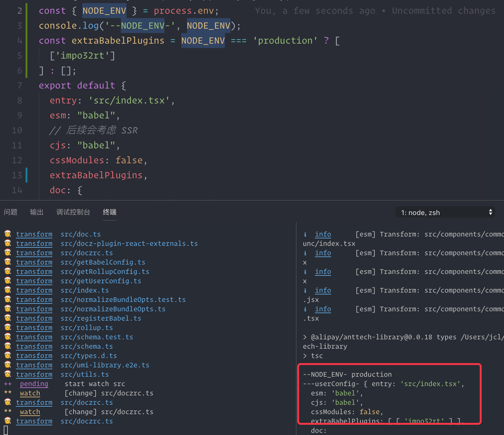Click the santa emoji next to src/rollup.ts
504x435 pixels.
tap(7, 327)
